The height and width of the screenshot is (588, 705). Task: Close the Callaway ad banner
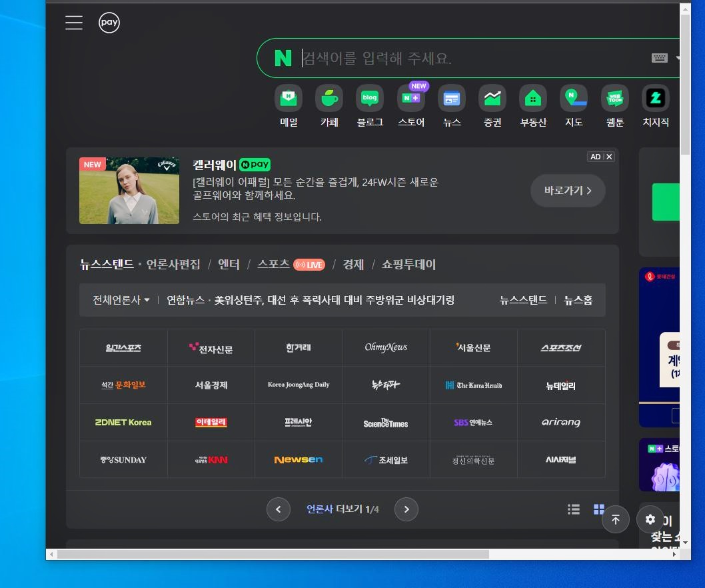(x=609, y=157)
